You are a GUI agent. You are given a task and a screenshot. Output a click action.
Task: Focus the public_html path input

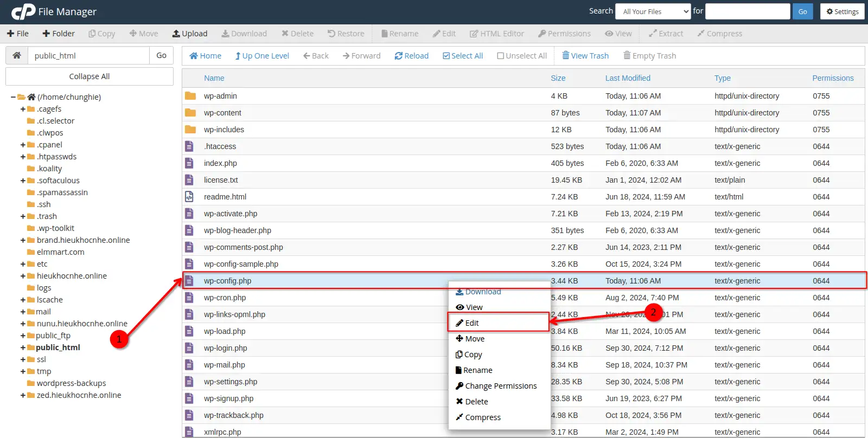(x=89, y=55)
